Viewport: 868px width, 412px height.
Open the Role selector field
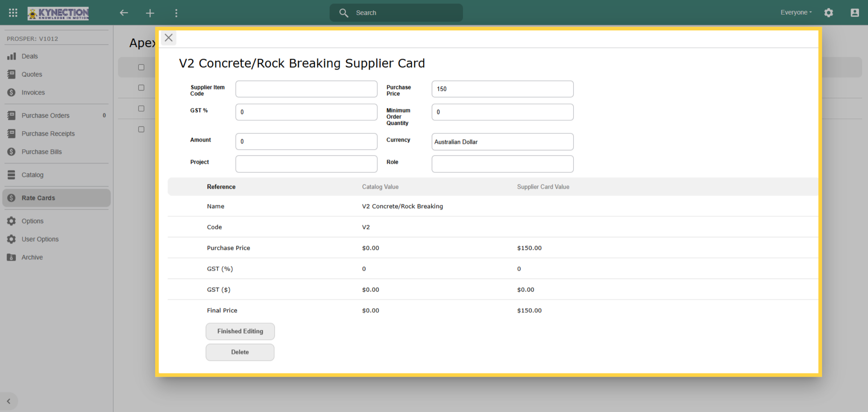point(502,164)
